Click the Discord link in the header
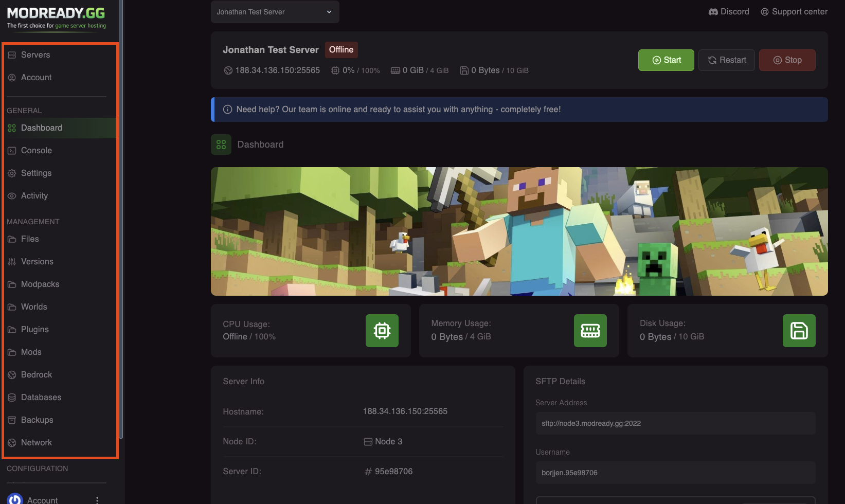 tap(728, 11)
